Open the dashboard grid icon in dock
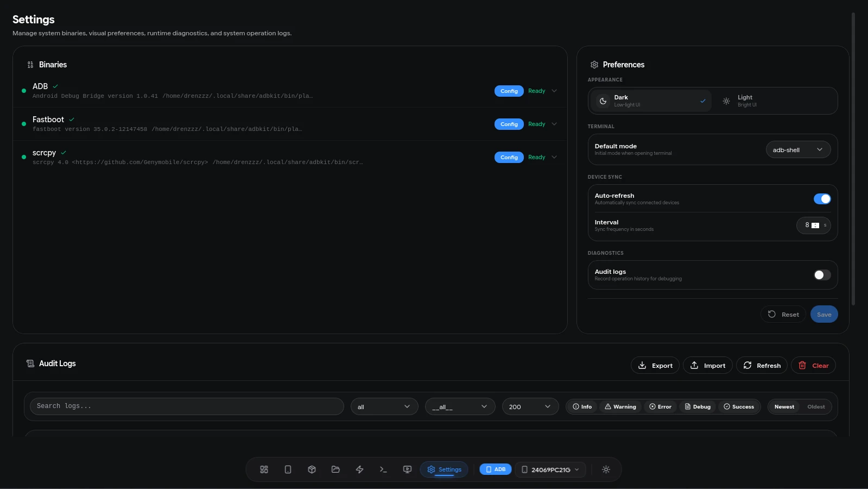 pyautogui.click(x=264, y=469)
